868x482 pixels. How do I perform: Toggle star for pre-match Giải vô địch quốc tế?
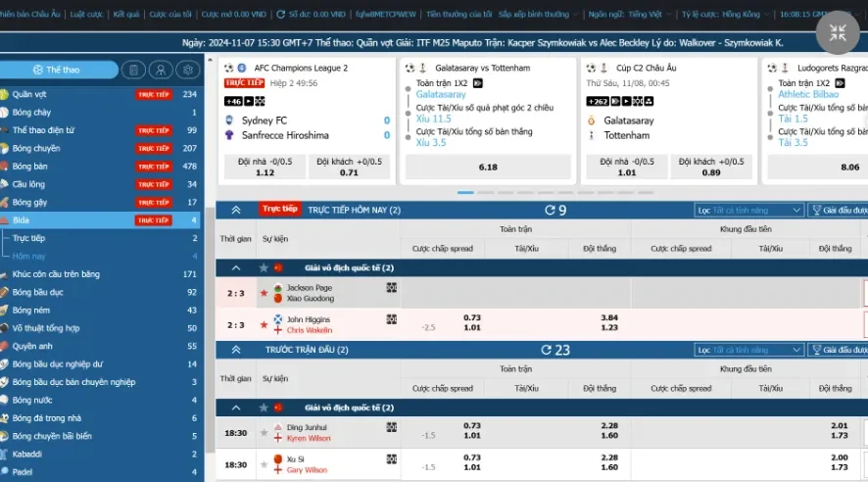tap(263, 407)
